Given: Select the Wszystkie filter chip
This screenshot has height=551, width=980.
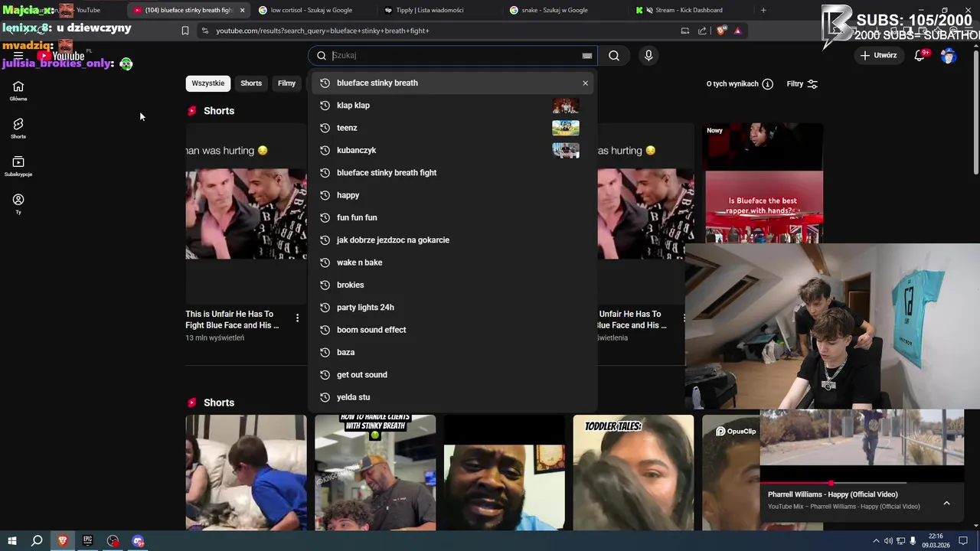Looking at the screenshot, I should pos(208,83).
